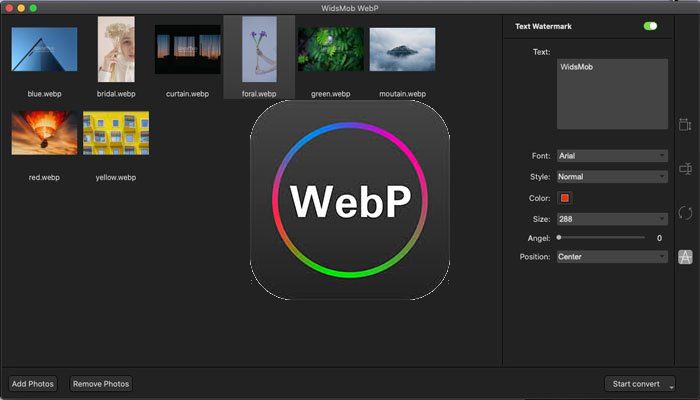Select the yellow.webp building thumbnail

116,133
